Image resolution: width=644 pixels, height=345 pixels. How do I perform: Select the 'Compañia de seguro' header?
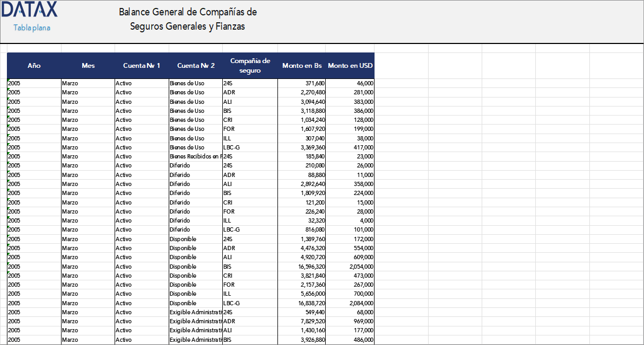tap(249, 66)
